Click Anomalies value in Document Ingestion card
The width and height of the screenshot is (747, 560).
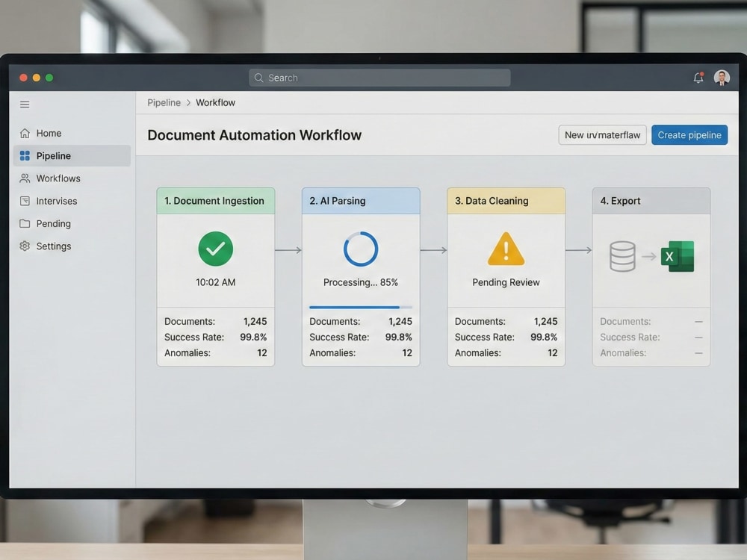pyautogui.click(x=262, y=353)
